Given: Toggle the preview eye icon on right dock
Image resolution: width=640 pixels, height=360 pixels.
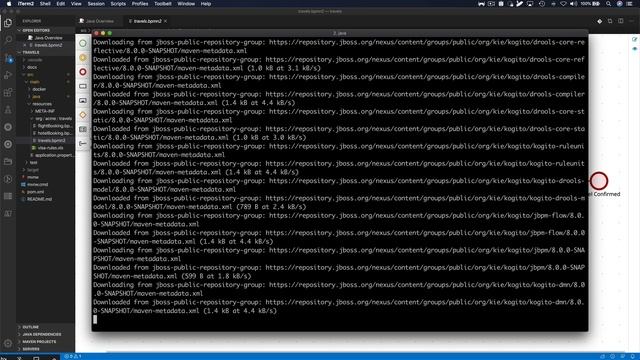Looking at the screenshot, I should pos(634,49).
